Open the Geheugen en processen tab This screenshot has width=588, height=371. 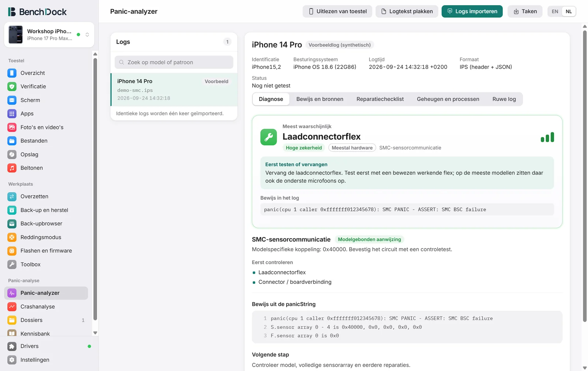(x=448, y=99)
